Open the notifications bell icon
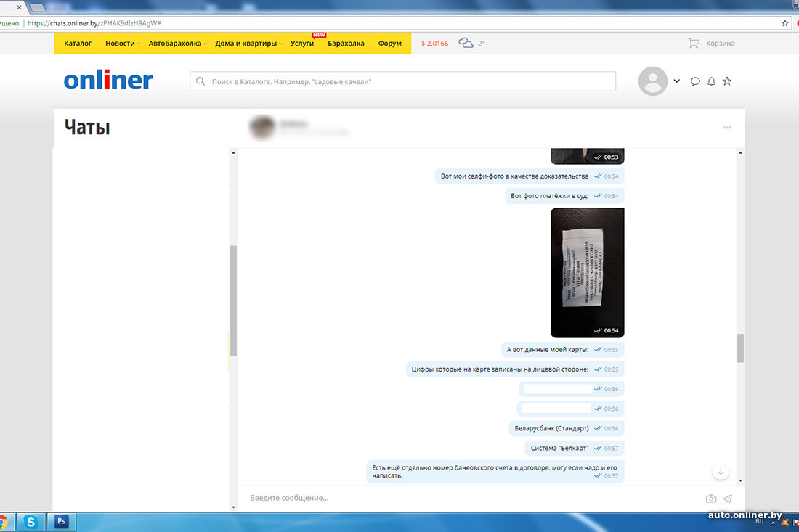 pos(711,81)
